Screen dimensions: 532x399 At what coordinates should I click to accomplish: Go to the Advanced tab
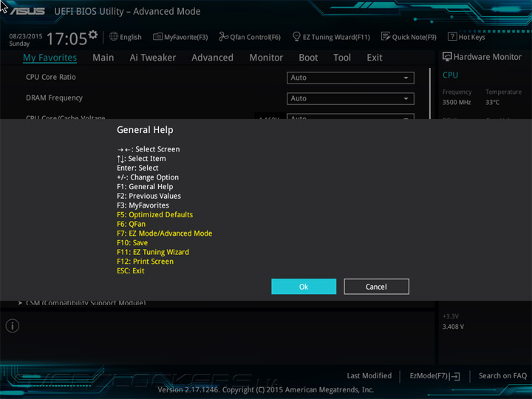[212, 58]
